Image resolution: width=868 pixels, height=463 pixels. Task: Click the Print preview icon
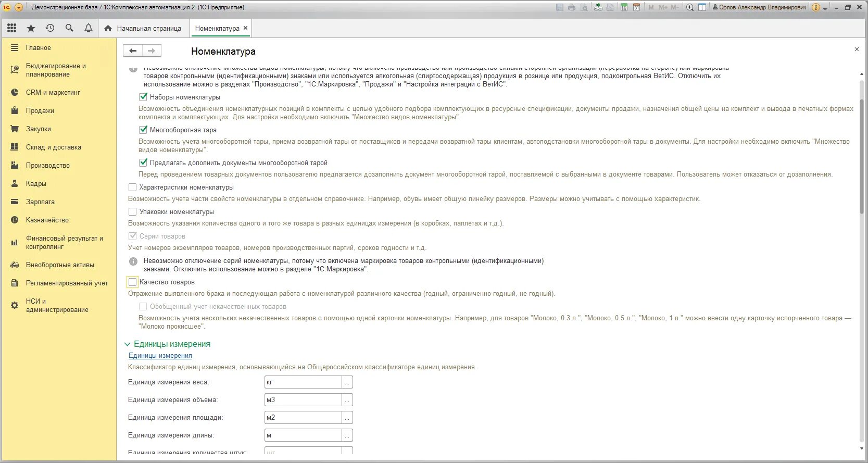584,7
